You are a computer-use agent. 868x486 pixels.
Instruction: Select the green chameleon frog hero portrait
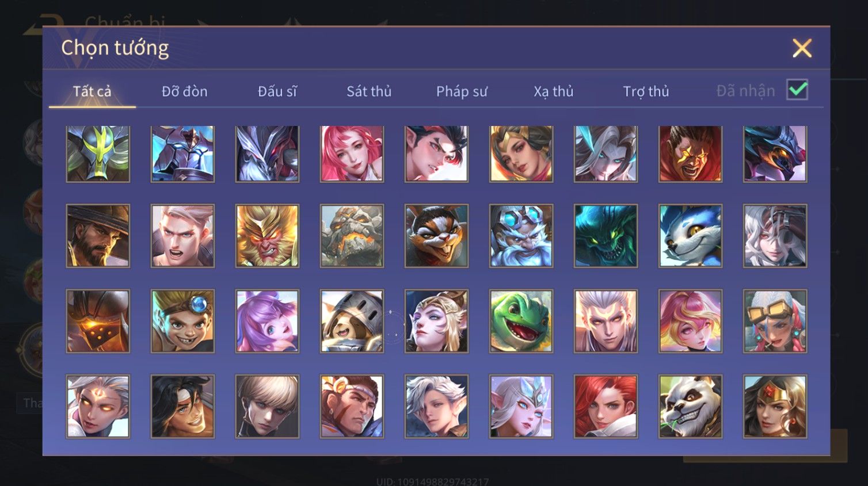[x=521, y=321]
